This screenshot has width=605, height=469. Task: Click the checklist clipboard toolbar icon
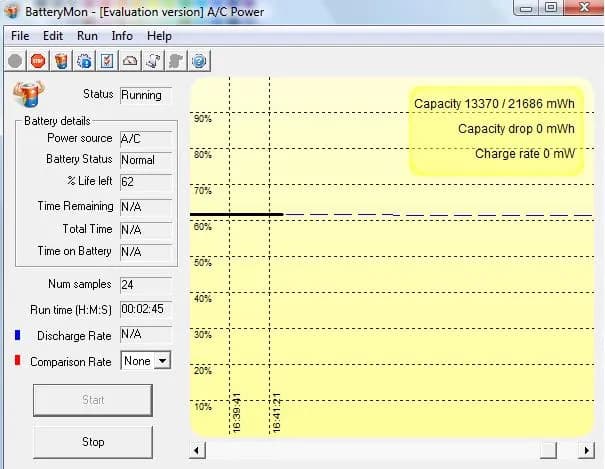107,61
